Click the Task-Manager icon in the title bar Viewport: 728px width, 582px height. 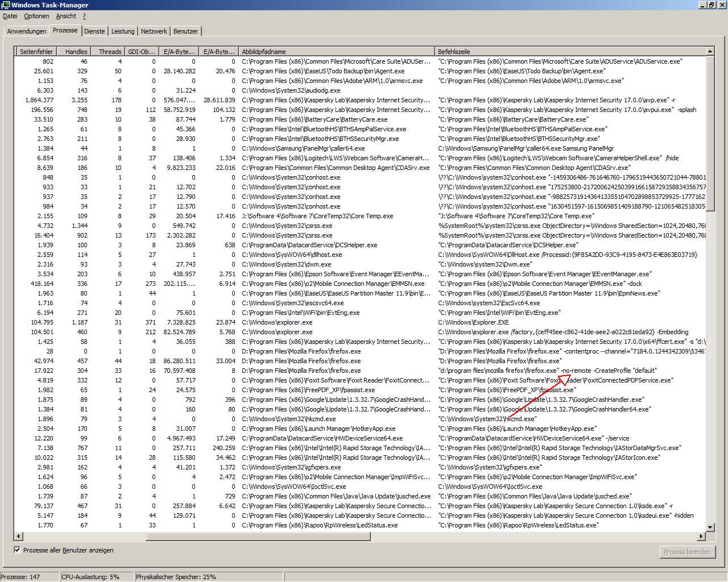5,5
